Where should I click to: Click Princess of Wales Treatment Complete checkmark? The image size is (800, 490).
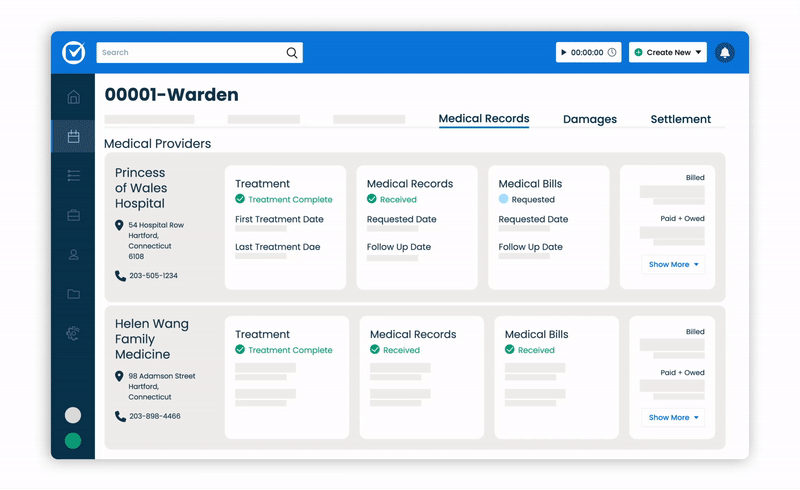coord(240,199)
